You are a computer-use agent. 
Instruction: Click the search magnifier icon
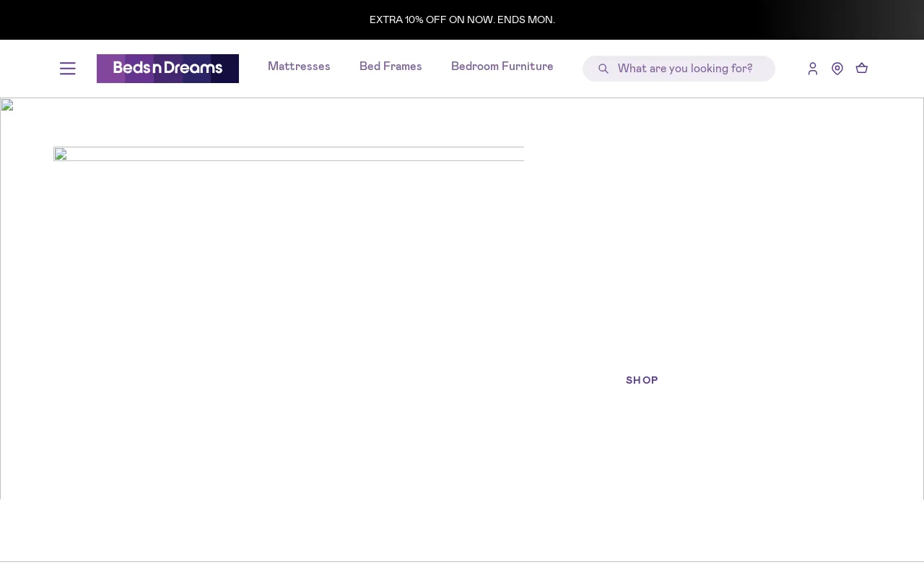603,69
